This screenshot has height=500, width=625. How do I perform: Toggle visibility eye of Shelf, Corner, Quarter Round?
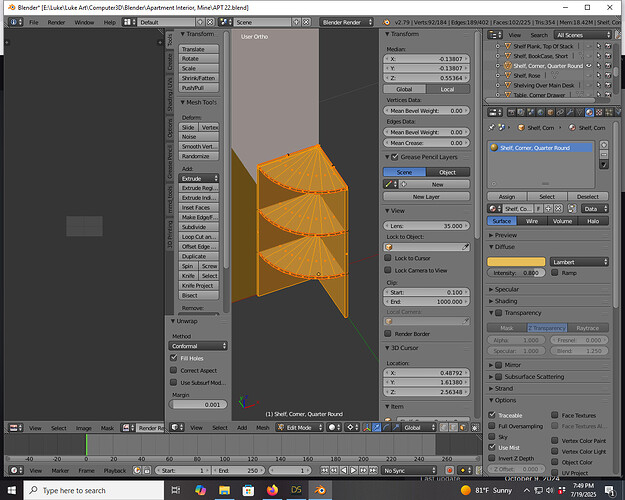(x=589, y=66)
